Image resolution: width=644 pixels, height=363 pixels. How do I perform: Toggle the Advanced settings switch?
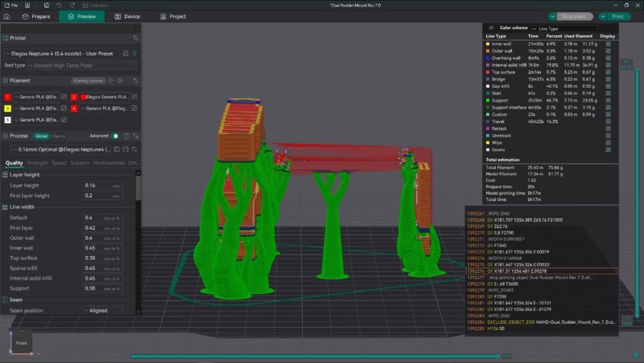click(115, 136)
